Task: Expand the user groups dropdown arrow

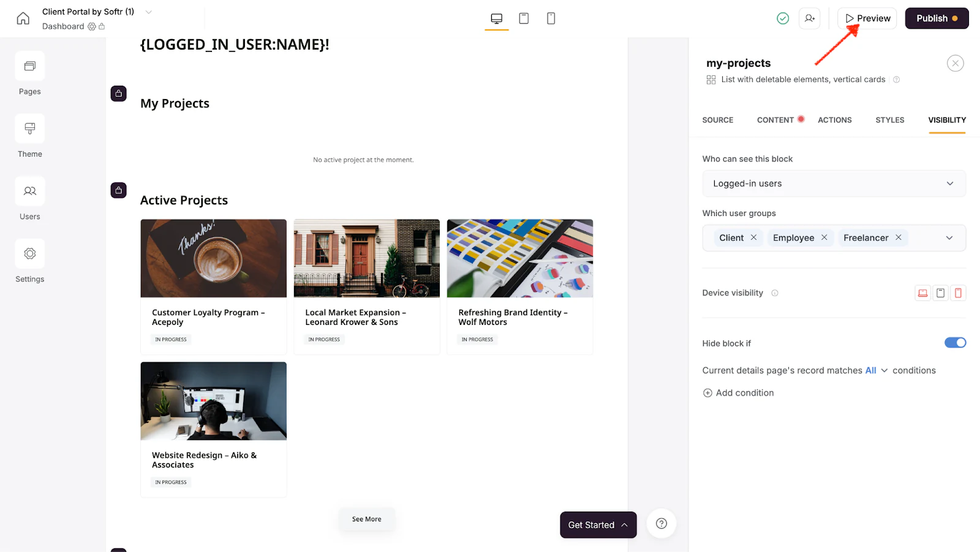Action: tap(949, 238)
